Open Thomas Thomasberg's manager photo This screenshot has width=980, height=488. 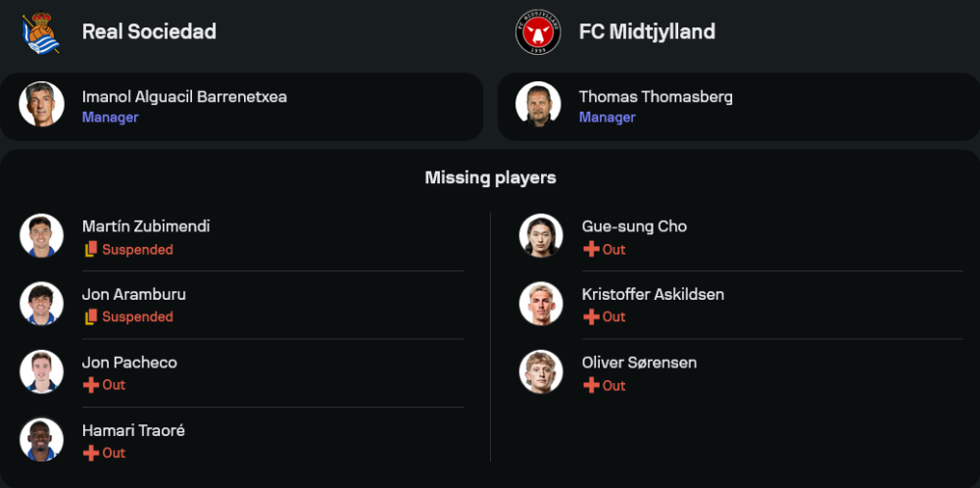(x=538, y=105)
